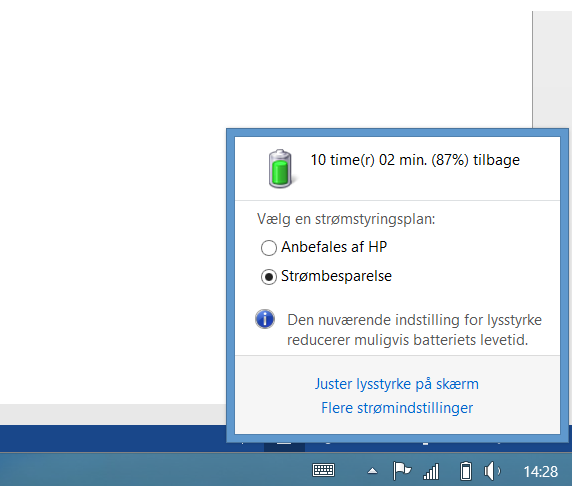This screenshot has width=573, height=487.
Task: Open network signal icon in tray
Action: tap(431, 471)
